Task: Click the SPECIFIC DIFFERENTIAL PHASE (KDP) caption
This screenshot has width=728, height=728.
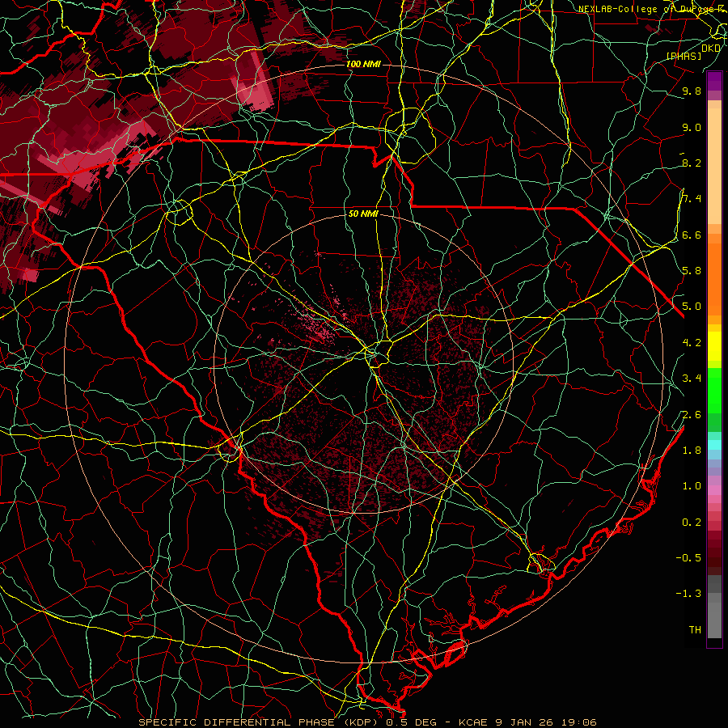Action: coord(260,722)
